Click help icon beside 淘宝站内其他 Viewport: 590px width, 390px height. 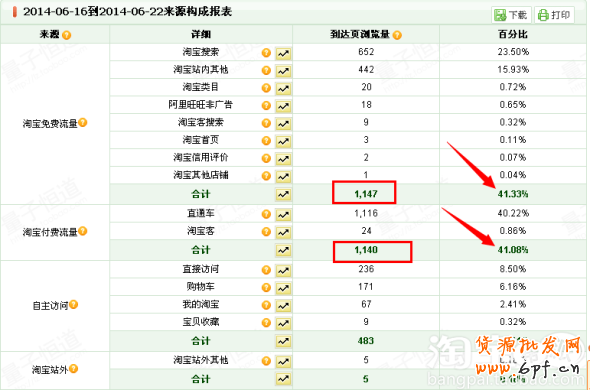(x=266, y=70)
